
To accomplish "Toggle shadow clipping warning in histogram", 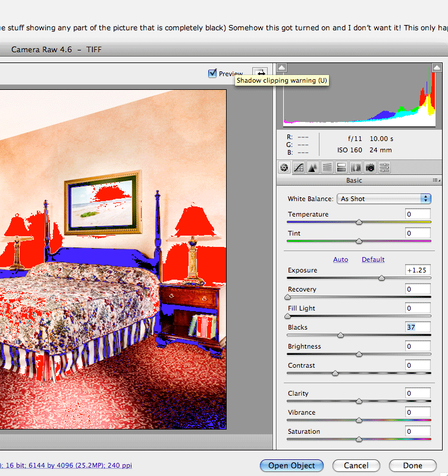I will 283,68.
